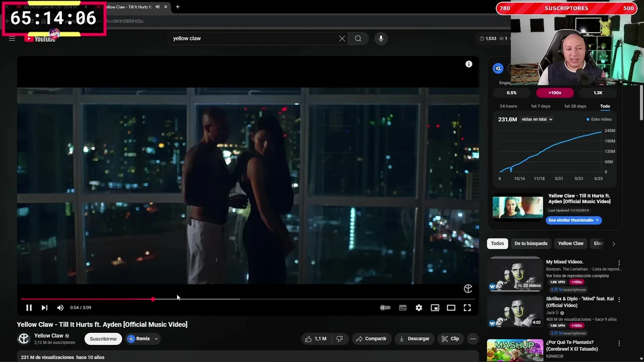This screenshot has height=362, width=644.
Task: Click the red progress scrubber handle
Action: click(x=152, y=299)
